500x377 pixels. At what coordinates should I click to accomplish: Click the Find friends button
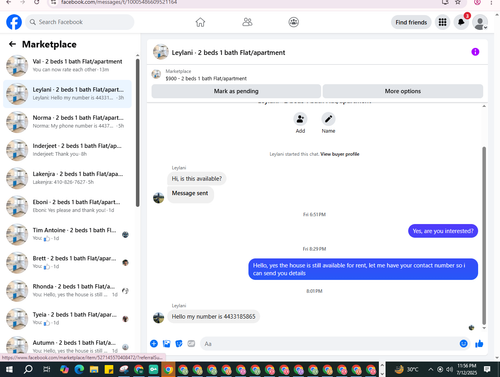(x=411, y=22)
